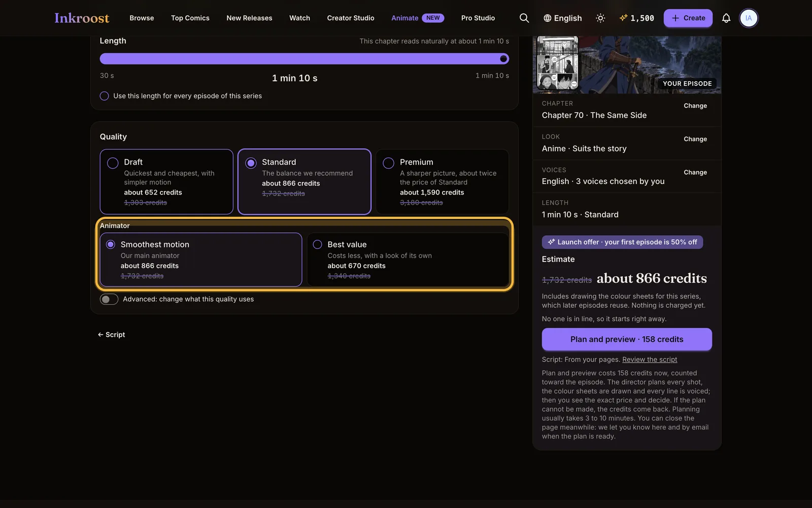Toggle the sun theme icon
The width and height of the screenshot is (812, 508).
[600, 18]
